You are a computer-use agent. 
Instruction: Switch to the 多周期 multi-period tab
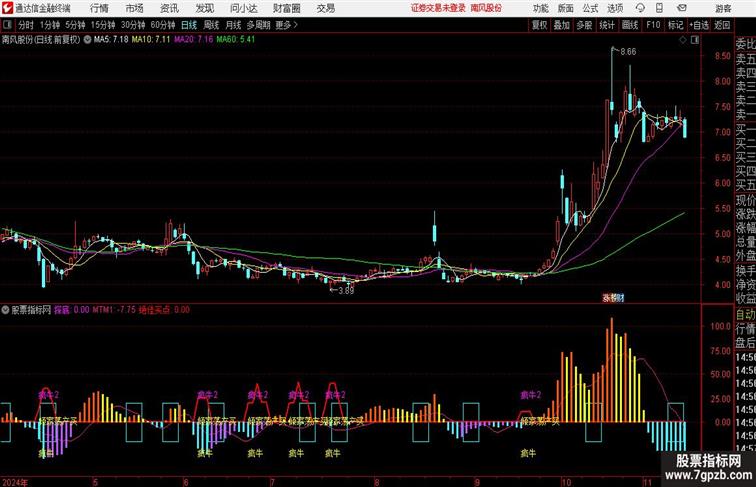tap(258, 25)
